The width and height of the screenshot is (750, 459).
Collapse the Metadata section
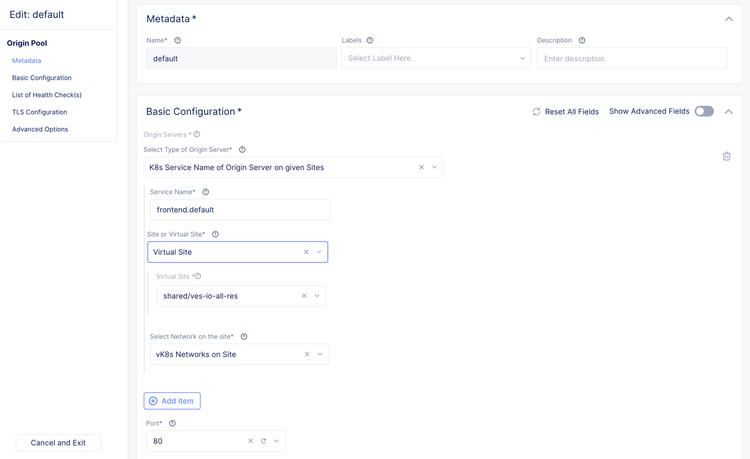pos(728,19)
